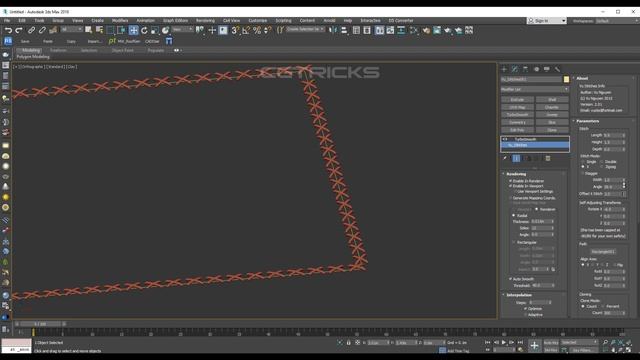Open the Display panel tab
This screenshot has width=640, height=360.
pyautogui.click(x=547, y=69)
